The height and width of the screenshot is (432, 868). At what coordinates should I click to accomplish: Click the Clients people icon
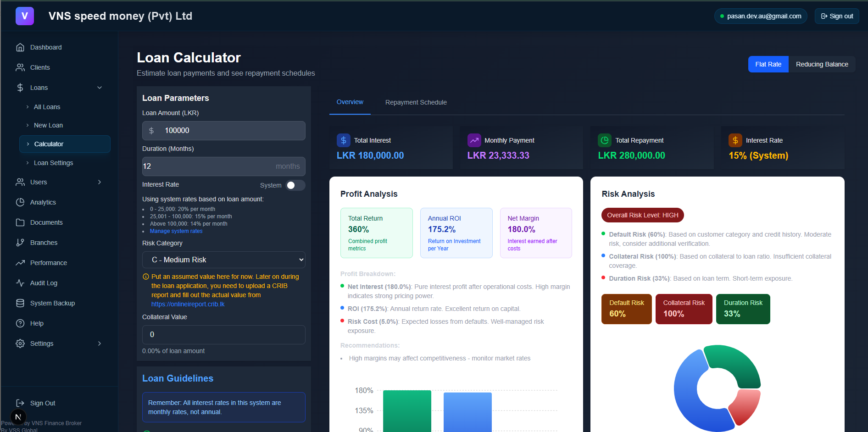20,67
